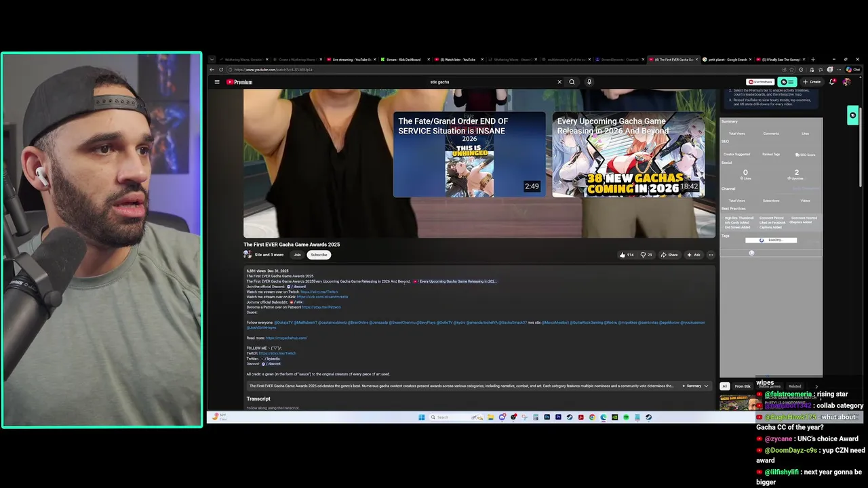Toggle the green extension switch in header

(787, 82)
